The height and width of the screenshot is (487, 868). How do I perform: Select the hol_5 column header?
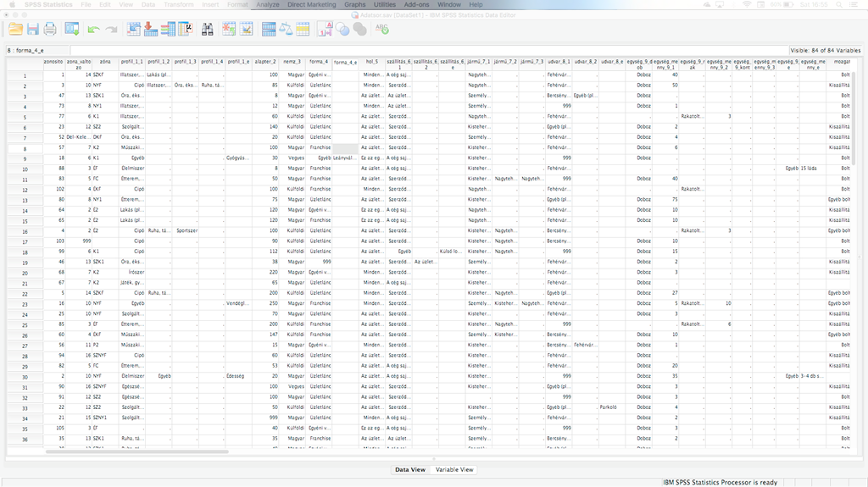coord(372,64)
